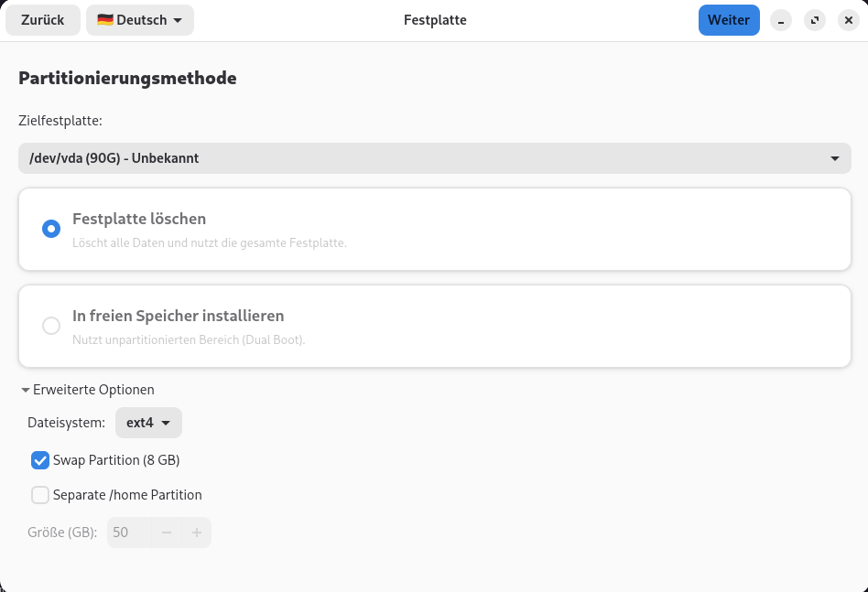Enable the Separate /home Partition checkbox
868x592 pixels.
tap(40, 495)
